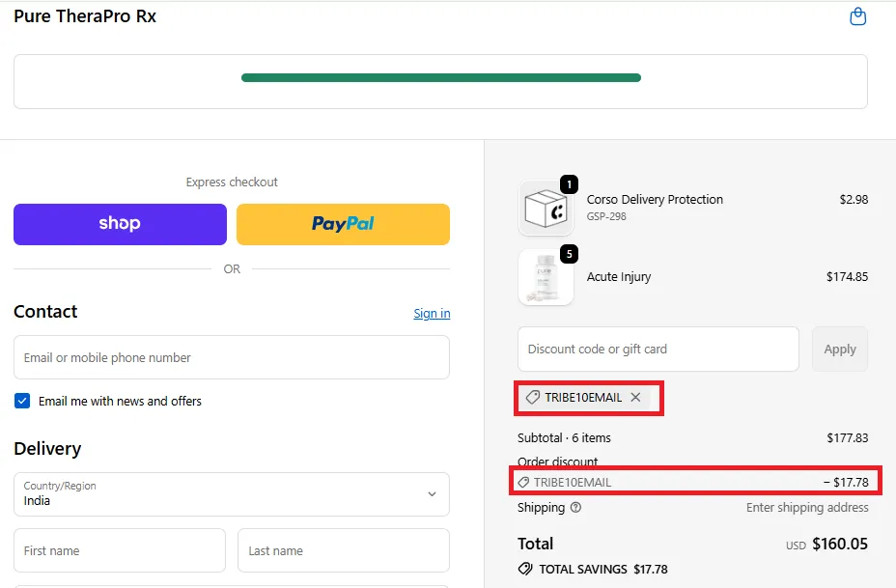The height and width of the screenshot is (588, 896).
Task: Click the Acute Injury product thumbnail
Action: [546, 277]
